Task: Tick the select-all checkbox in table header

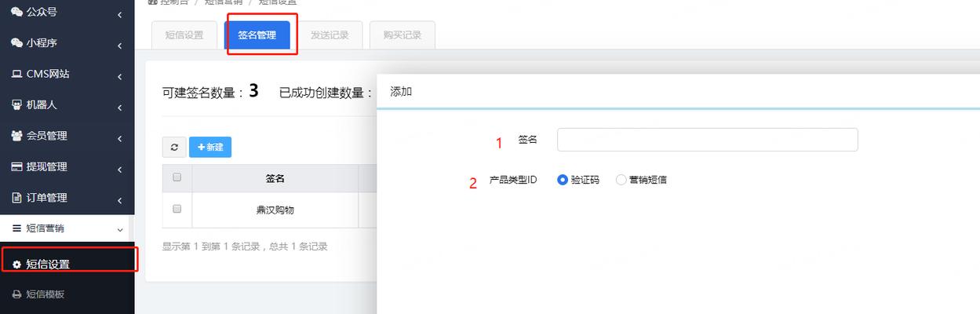Action: click(177, 177)
